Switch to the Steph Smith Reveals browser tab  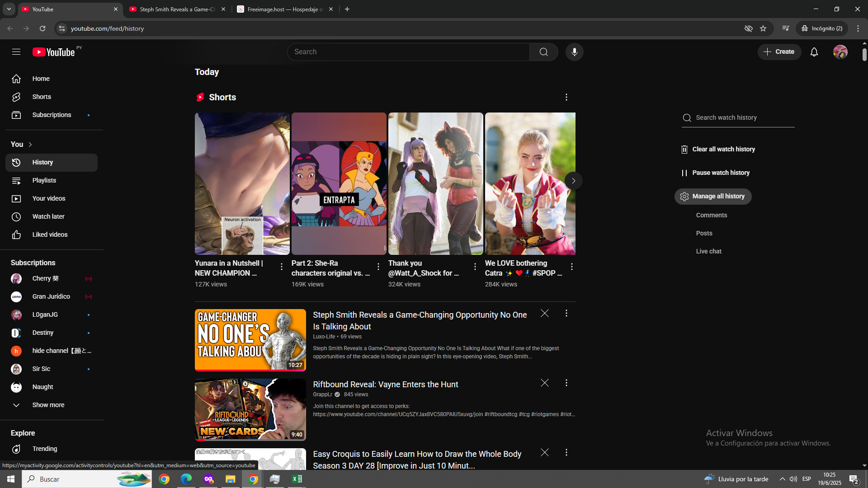177,9
